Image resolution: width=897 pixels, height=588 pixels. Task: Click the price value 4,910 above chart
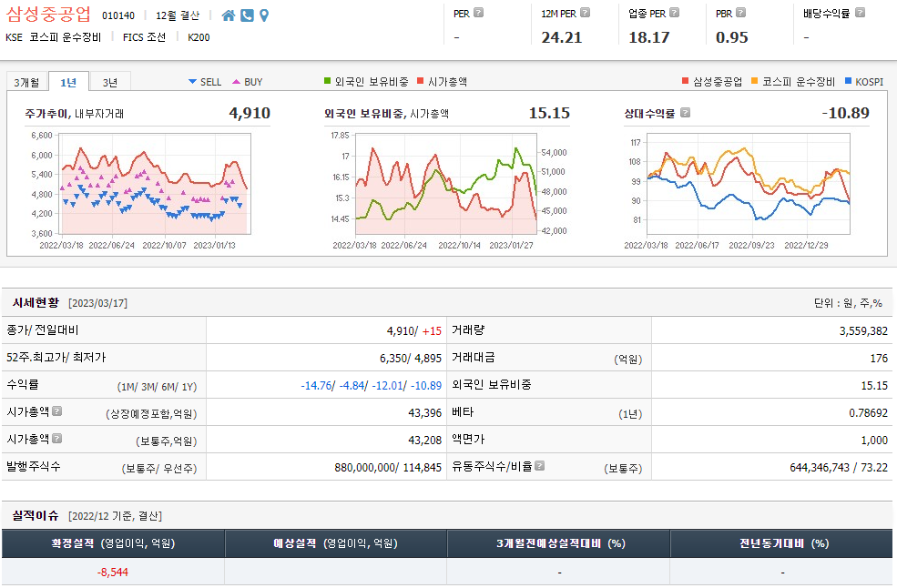(250, 113)
